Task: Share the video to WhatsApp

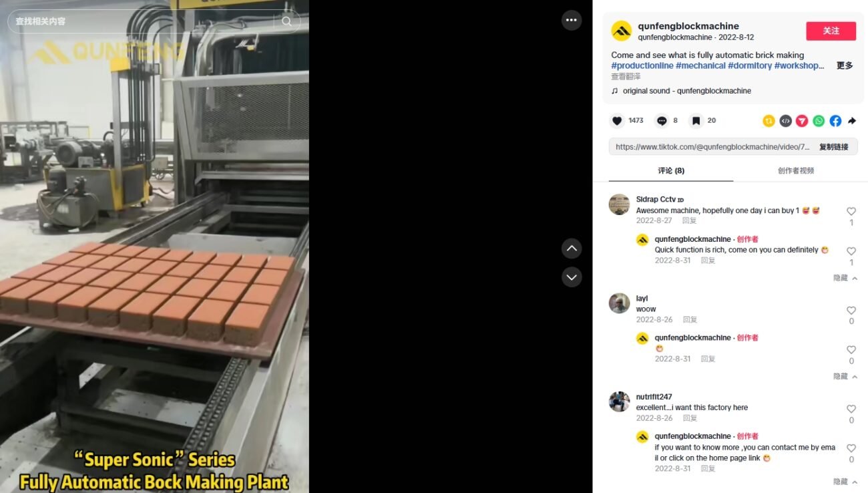Action: click(819, 121)
